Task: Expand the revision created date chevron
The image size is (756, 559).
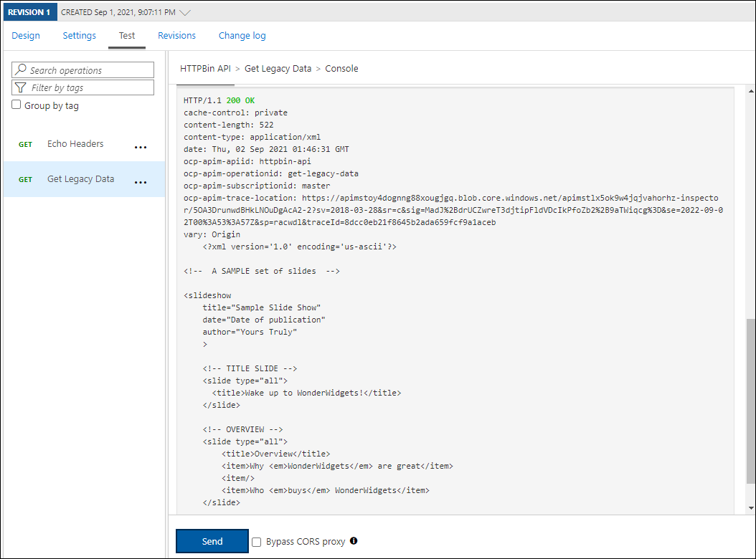Action: tap(185, 12)
